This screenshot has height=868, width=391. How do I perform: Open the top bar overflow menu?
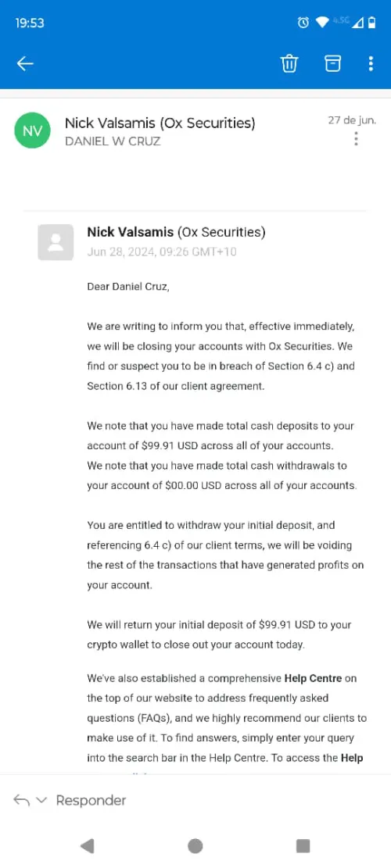(x=371, y=64)
